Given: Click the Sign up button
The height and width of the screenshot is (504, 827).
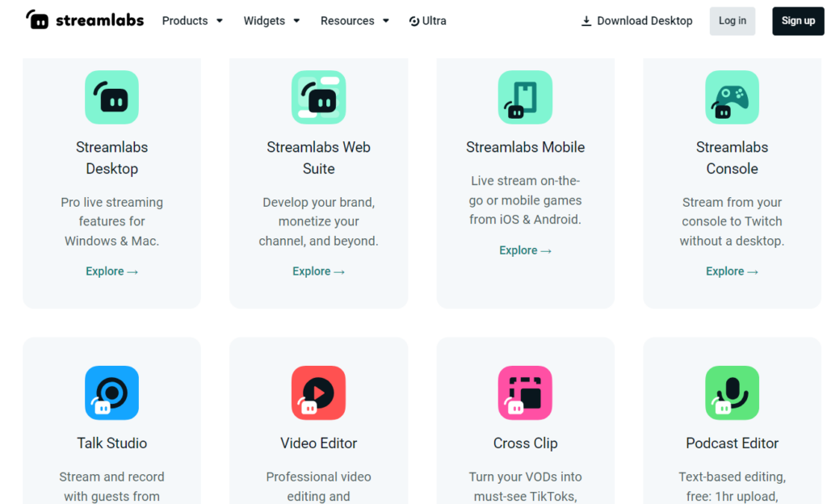Looking at the screenshot, I should pyautogui.click(x=798, y=21).
